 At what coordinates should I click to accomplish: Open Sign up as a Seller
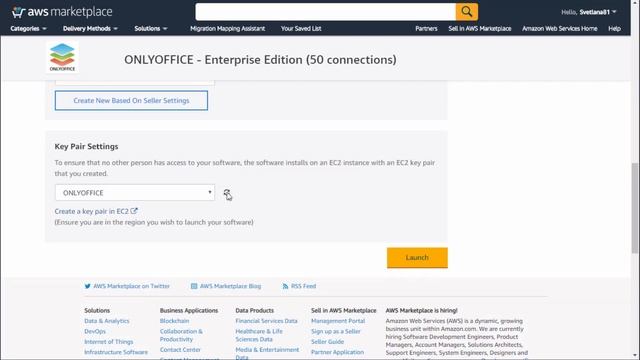(336, 331)
